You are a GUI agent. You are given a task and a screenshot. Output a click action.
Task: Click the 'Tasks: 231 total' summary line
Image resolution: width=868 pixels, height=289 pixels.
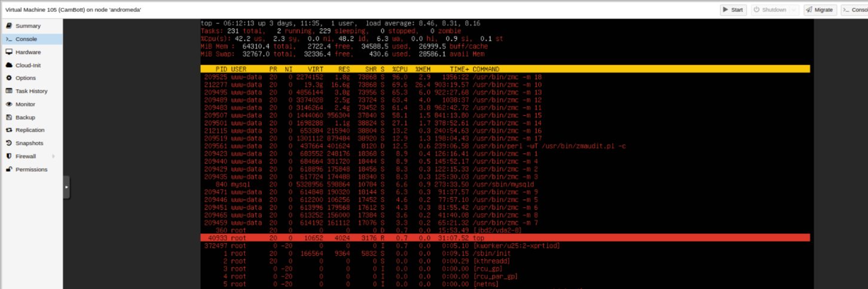[x=331, y=31]
